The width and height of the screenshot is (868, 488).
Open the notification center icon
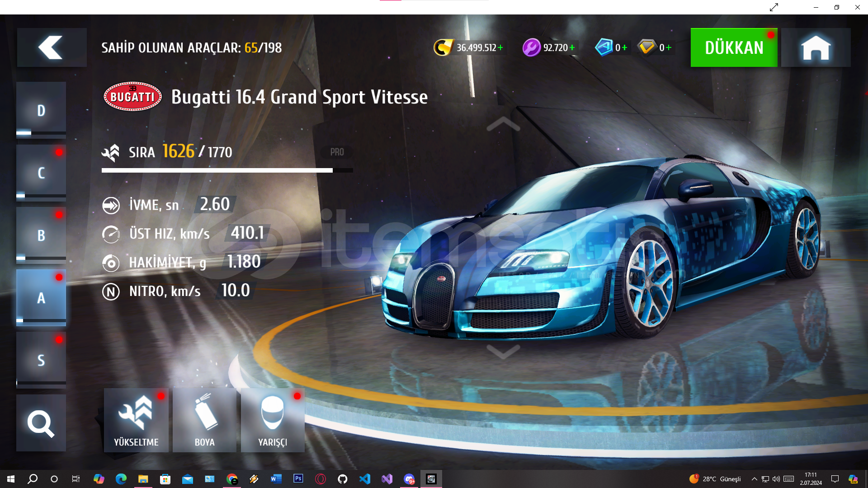tap(835, 479)
